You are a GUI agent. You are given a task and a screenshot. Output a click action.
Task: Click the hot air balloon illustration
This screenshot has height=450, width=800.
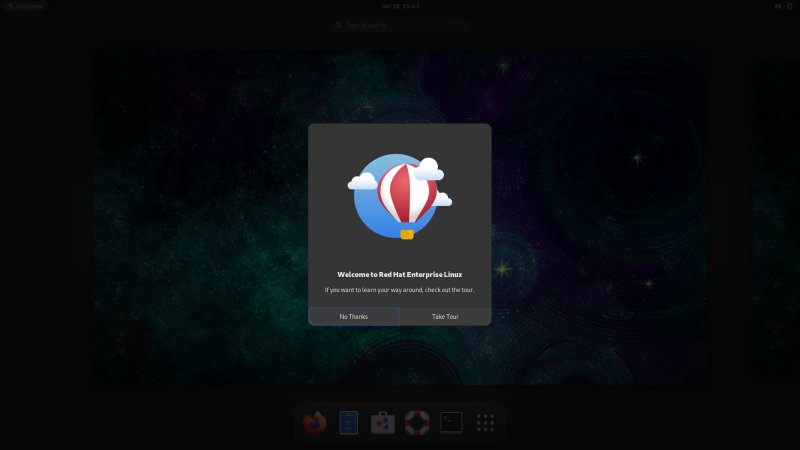click(400, 197)
